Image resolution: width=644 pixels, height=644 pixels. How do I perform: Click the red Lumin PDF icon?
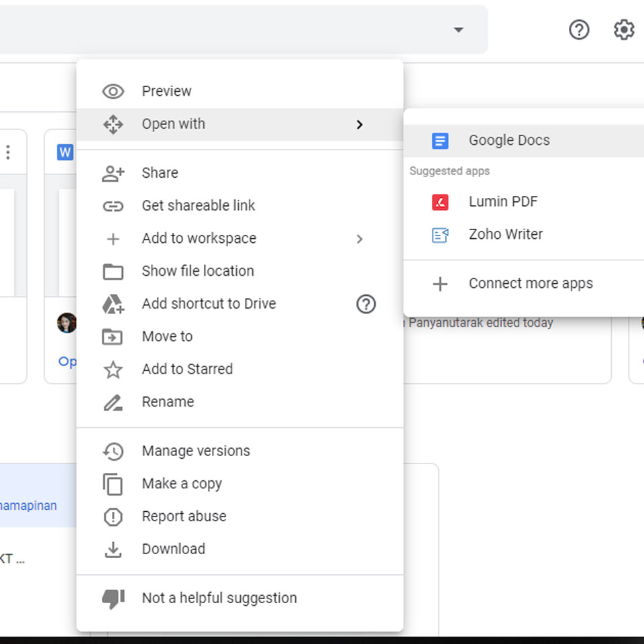click(x=440, y=202)
